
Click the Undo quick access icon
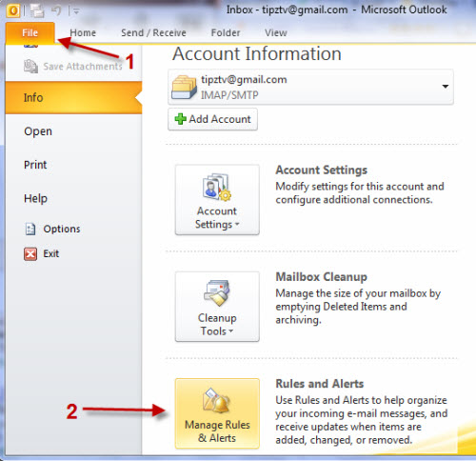click(x=56, y=10)
